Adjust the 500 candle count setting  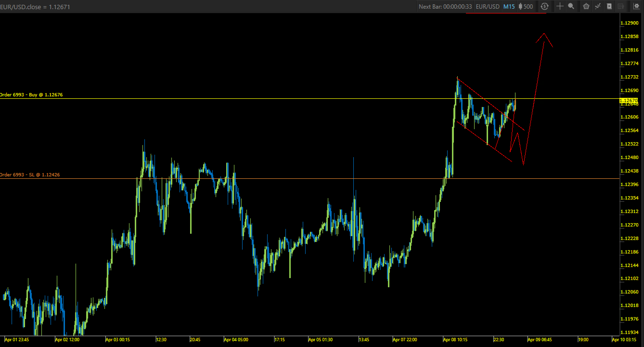(526, 7)
